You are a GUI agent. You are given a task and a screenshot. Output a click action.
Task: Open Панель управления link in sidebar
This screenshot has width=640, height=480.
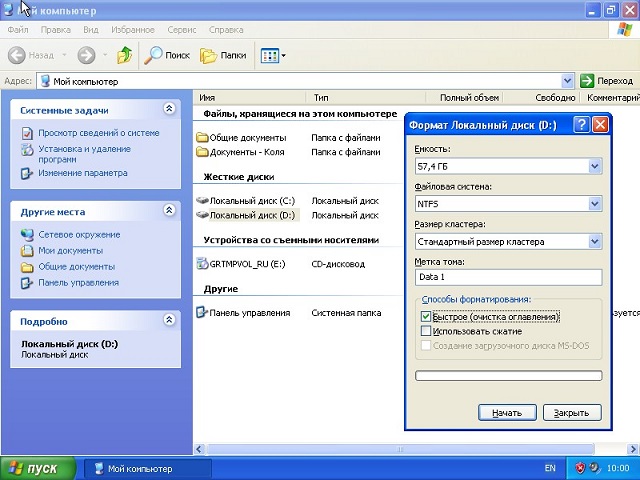tap(78, 282)
